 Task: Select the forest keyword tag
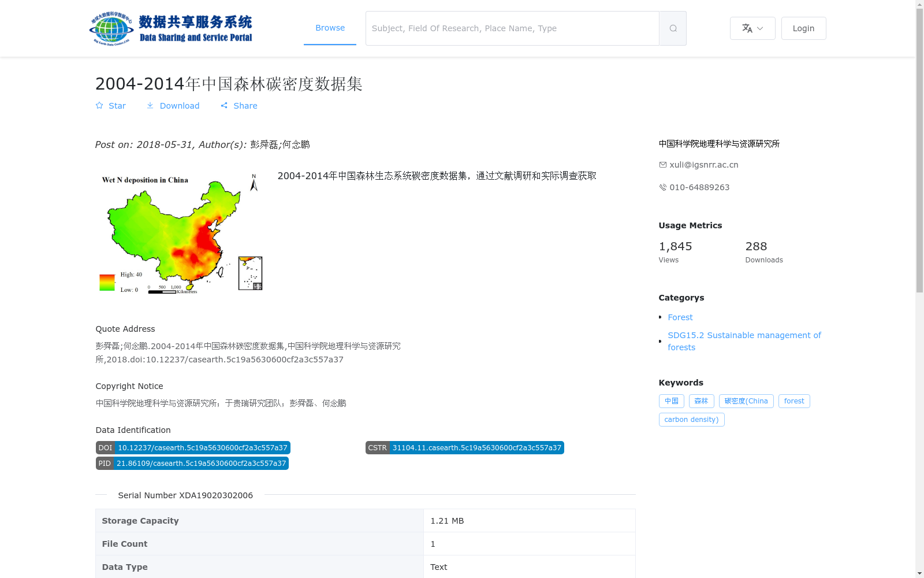tap(794, 401)
